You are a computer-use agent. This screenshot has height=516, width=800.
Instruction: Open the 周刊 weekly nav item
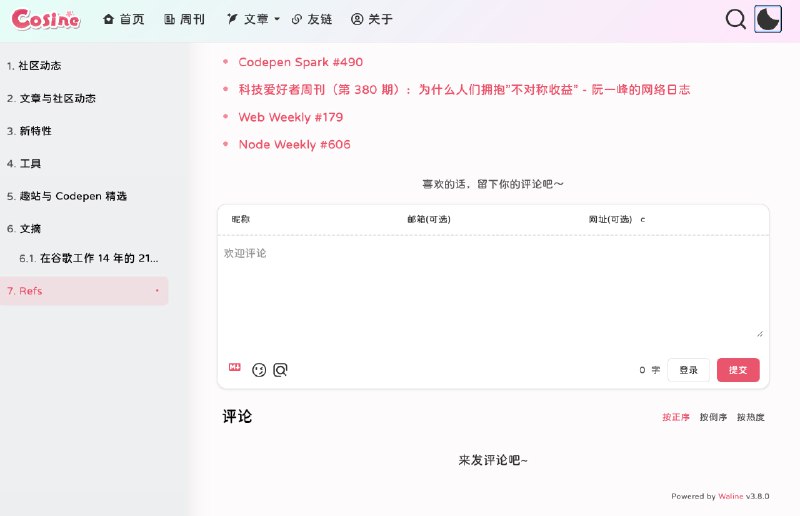pos(184,19)
